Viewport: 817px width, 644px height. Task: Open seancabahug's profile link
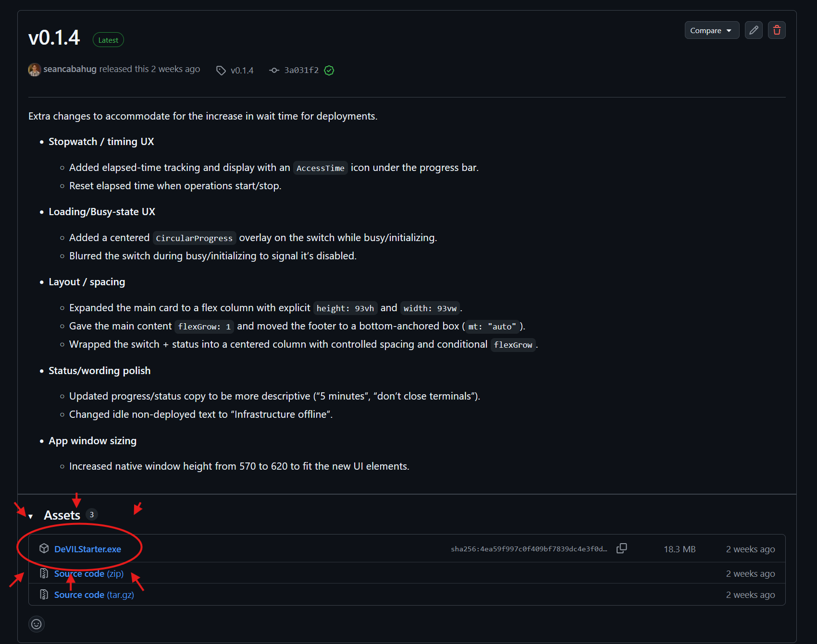pos(70,69)
